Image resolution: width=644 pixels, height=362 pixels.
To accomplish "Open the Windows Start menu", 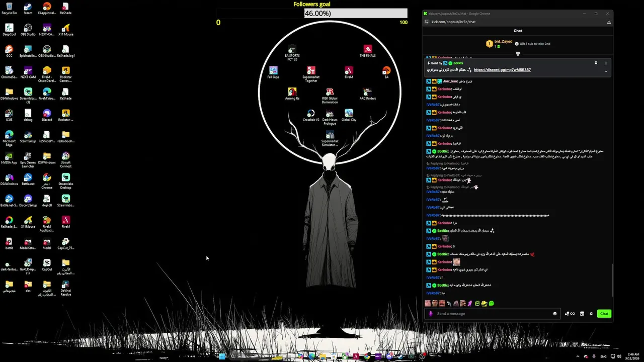I will tap(222, 356).
